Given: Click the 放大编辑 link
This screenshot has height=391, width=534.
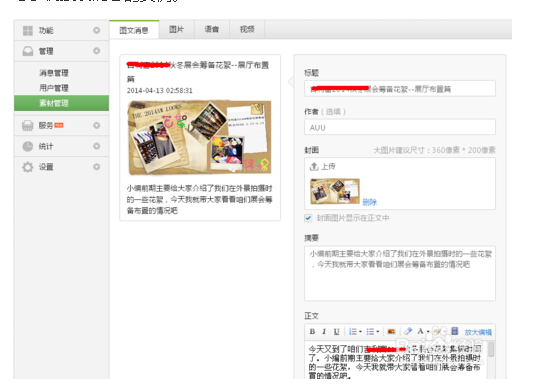Looking at the screenshot, I should 478,332.
